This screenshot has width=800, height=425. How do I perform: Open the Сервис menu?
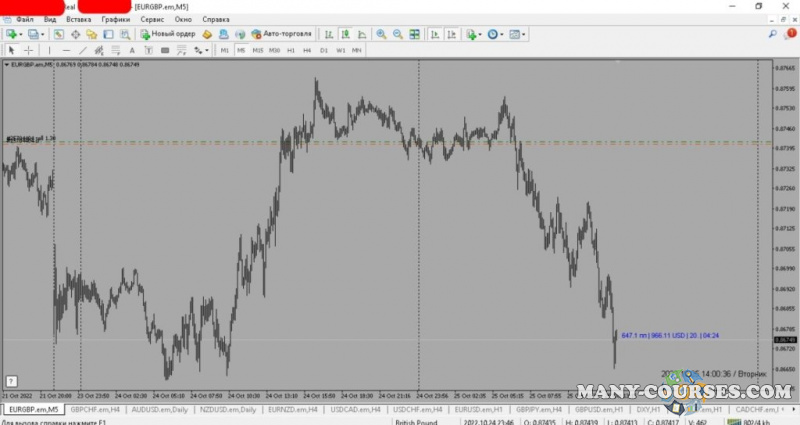click(153, 19)
